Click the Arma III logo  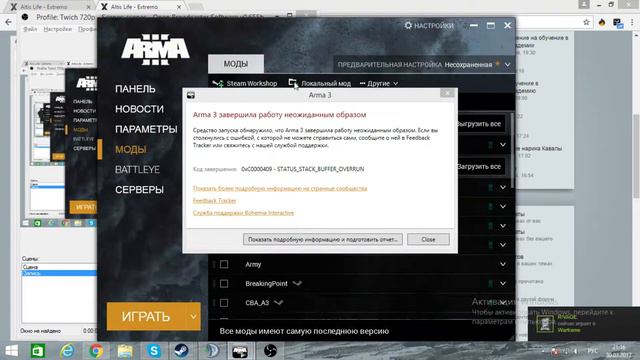pyautogui.click(x=155, y=49)
